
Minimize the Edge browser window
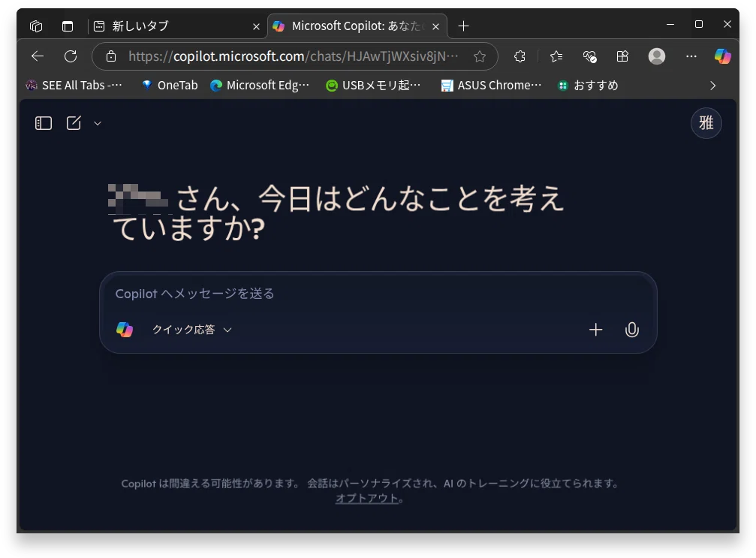coord(670,24)
